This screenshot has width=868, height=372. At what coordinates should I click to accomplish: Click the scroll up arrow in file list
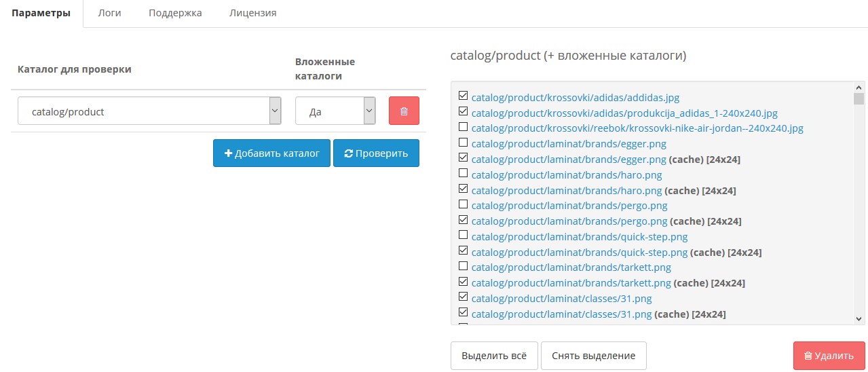pyautogui.click(x=858, y=88)
